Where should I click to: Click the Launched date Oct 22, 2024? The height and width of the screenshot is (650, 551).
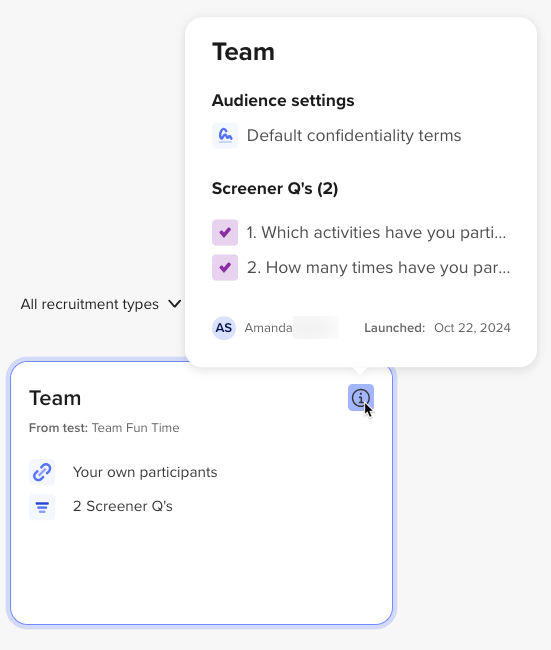click(x=472, y=328)
